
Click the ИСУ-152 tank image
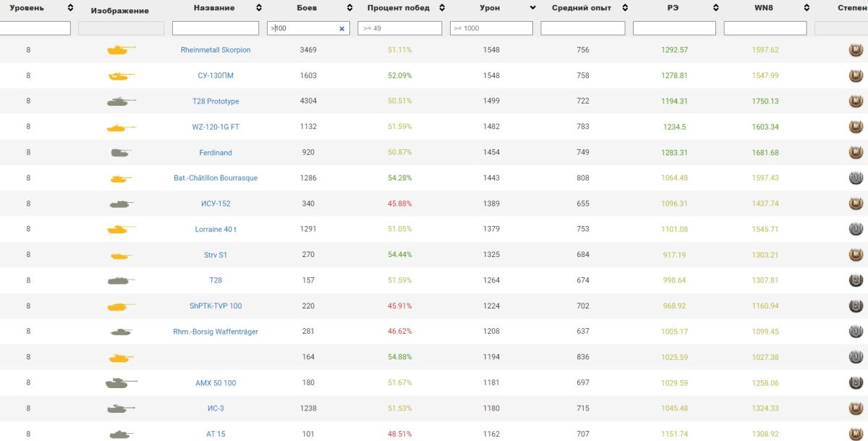121,204
